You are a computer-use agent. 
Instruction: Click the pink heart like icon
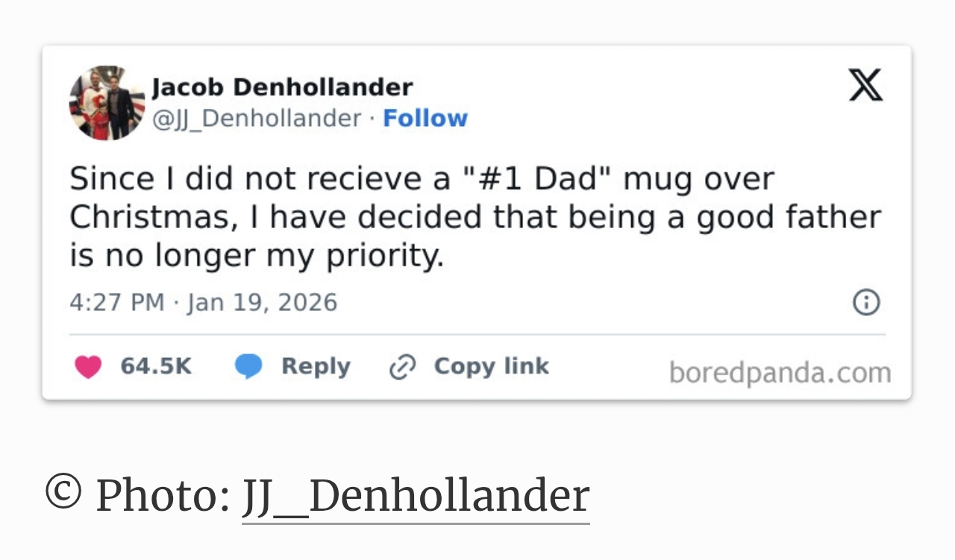pyautogui.click(x=88, y=367)
